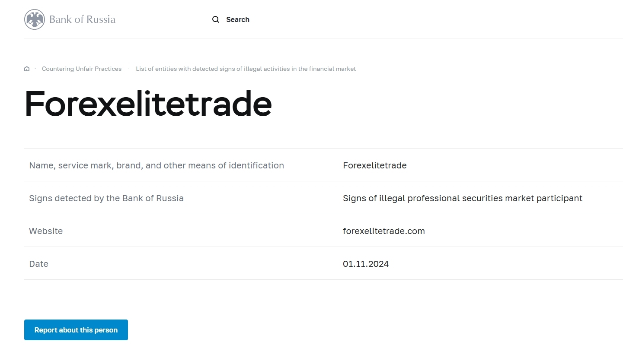
Task: Click the magnifying glass search icon
Action: (216, 19)
